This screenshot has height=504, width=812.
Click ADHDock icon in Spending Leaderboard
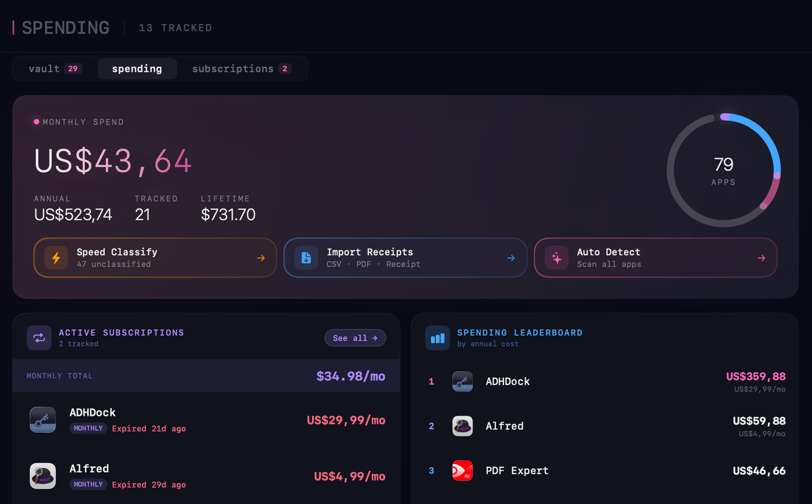coord(463,382)
